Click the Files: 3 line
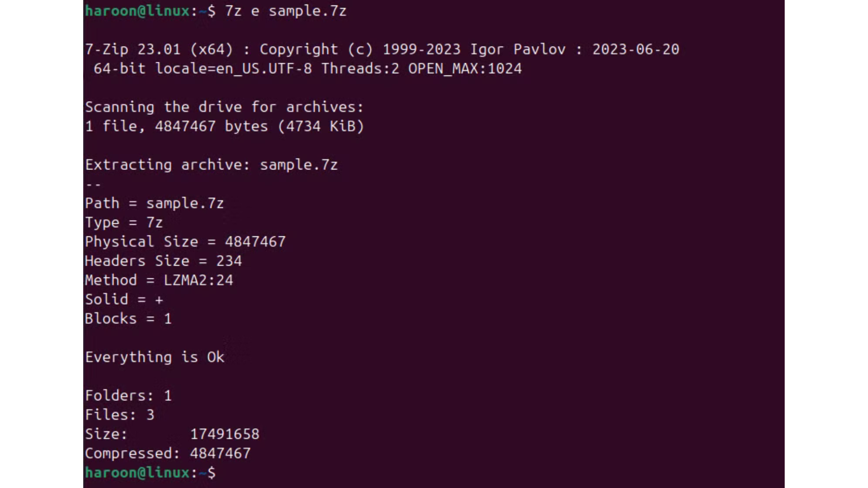The width and height of the screenshot is (868, 488). click(120, 415)
